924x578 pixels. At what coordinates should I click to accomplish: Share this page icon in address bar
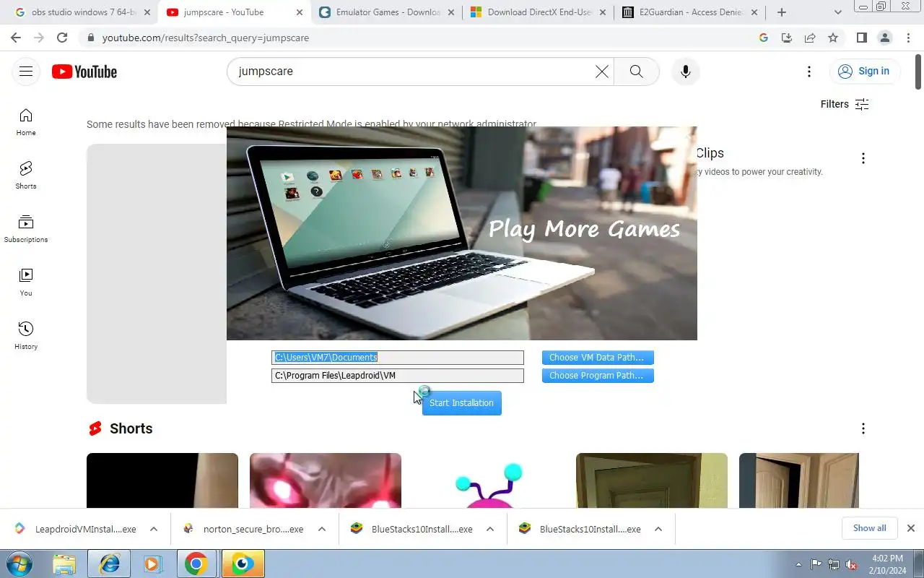coord(810,38)
